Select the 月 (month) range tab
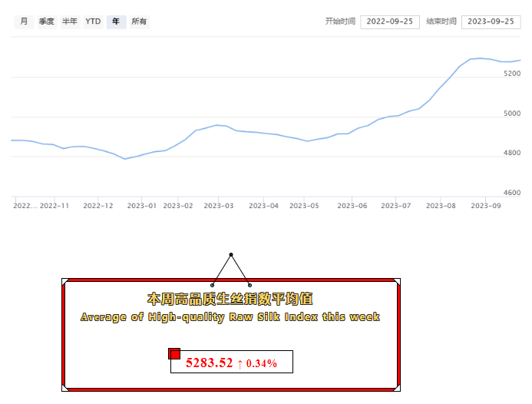The width and height of the screenshot is (532, 404). click(x=24, y=22)
